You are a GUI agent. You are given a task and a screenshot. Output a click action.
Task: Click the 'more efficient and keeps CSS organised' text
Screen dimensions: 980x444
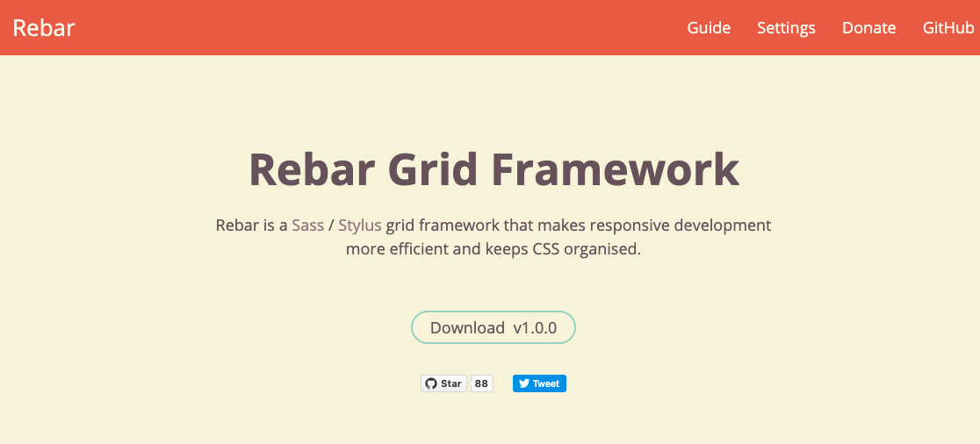pyautogui.click(x=494, y=249)
